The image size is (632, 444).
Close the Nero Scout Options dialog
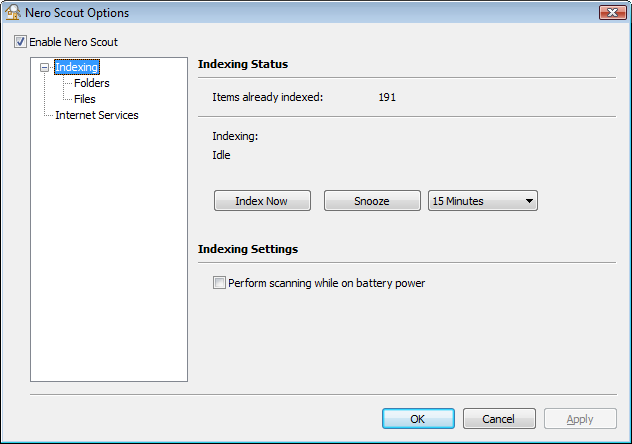click(x=612, y=13)
